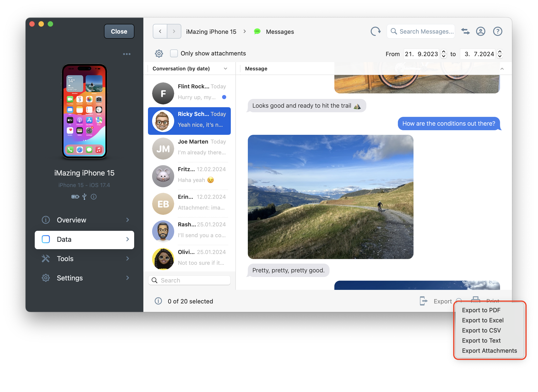The image size is (538, 392).
Task: Open the account profile icon
Action: tap(480, 31)
